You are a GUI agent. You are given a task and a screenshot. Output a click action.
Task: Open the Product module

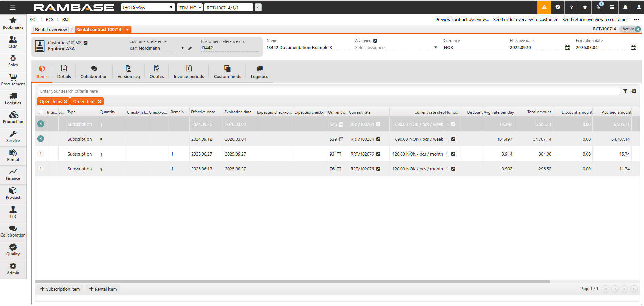click(13, 193)
